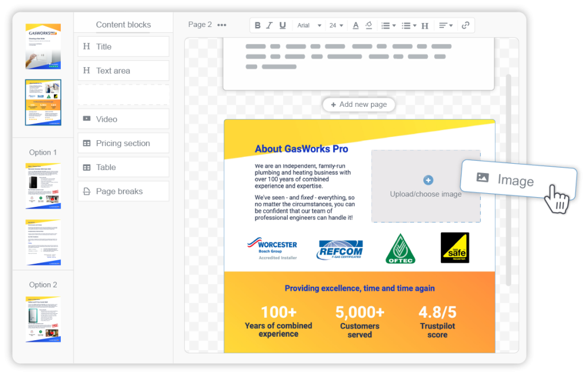Open the Page 2 options menu
The width and height of the screenshot is (588, 377).
[x=221, y=25]
